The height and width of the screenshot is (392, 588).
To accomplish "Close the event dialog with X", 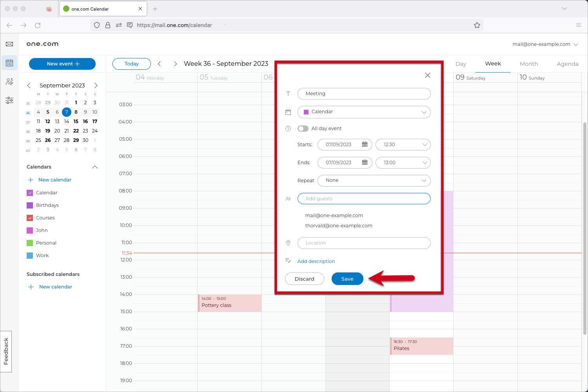I will tap(427, 75).
